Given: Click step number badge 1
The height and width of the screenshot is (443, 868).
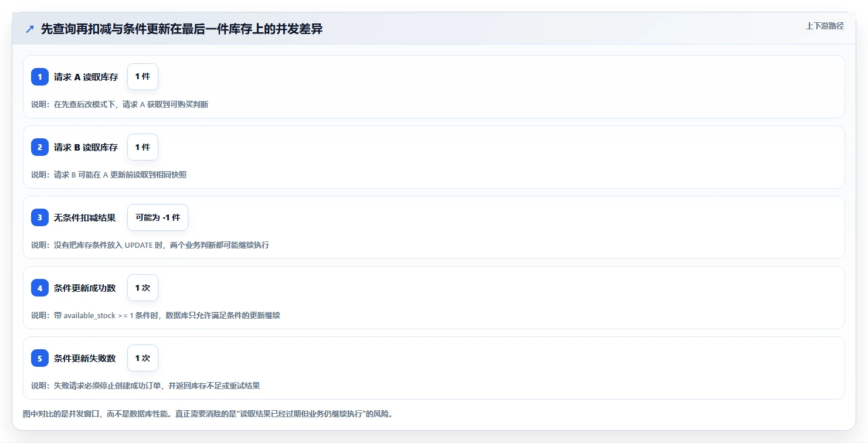Looking at the screenshot, I should [x=40, y=77].
